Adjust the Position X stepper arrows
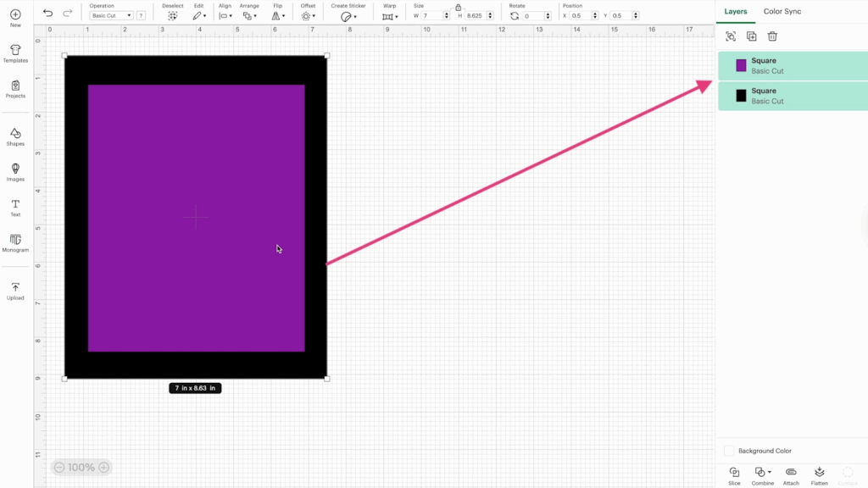 595,15
